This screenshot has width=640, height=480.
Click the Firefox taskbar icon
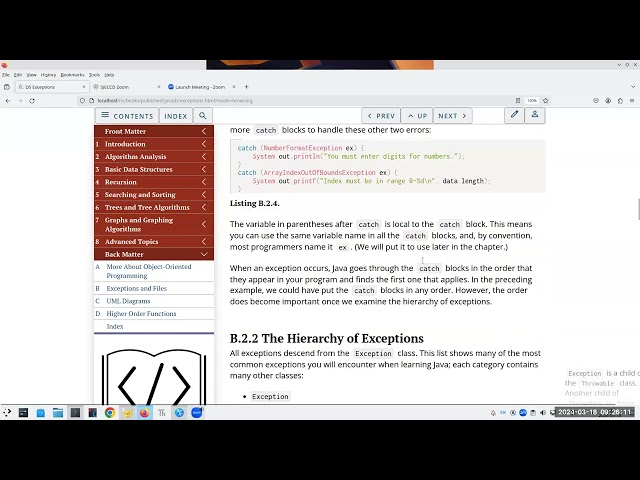pos(144,413)
